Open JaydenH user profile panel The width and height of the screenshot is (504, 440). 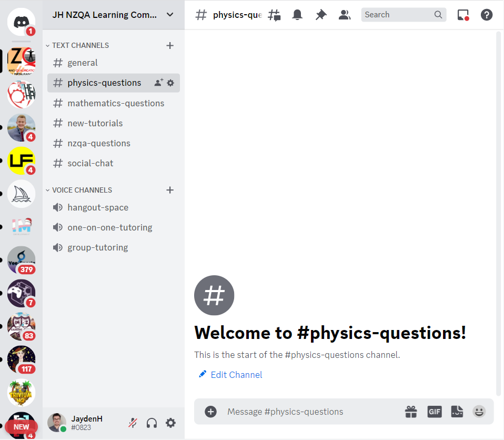pos(75,423)
